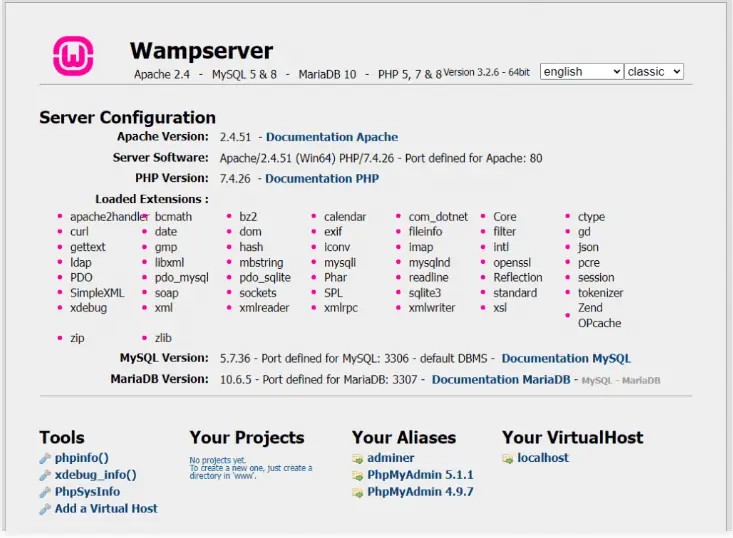Click the Version 3.2.6 - 64bit text
The width and height of the screenshot is (733, 538).
tap(487, 72)
